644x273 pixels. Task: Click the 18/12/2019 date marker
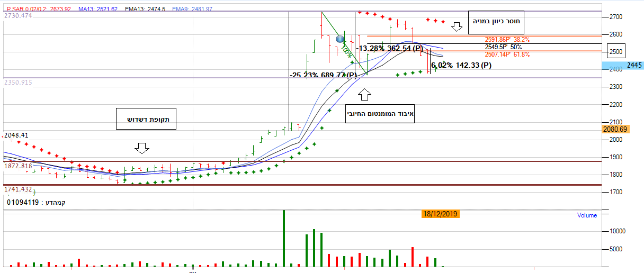[440, 214]
